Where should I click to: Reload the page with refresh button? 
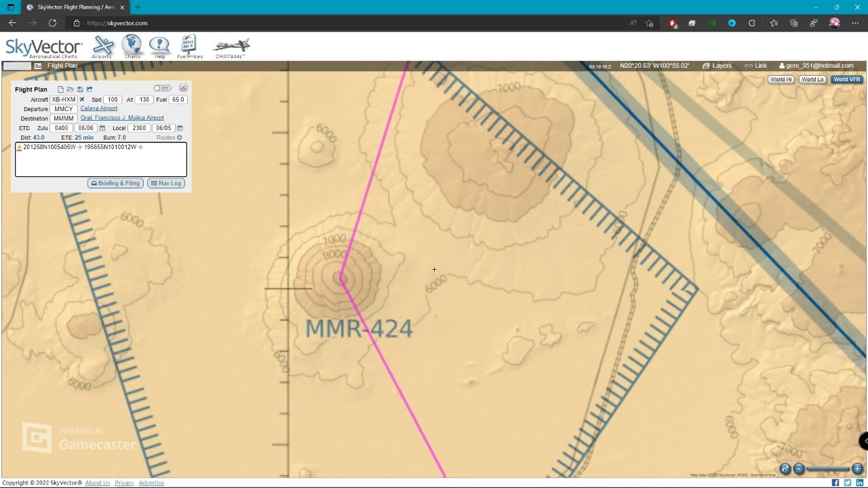click(52, 23)
